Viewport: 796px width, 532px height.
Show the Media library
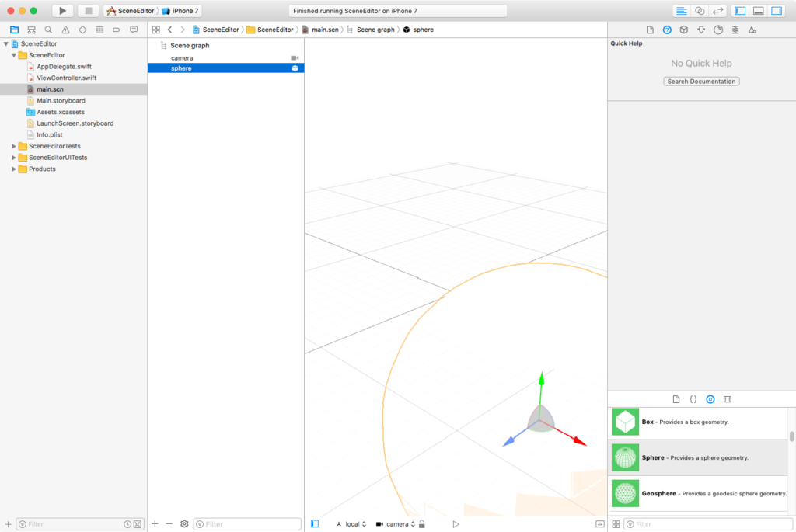click(728, 399)
